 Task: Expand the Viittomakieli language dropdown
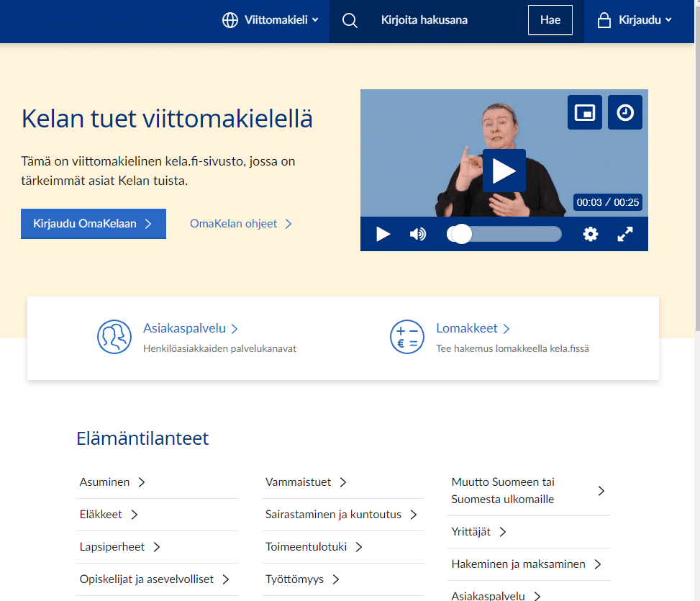(276, 20)
